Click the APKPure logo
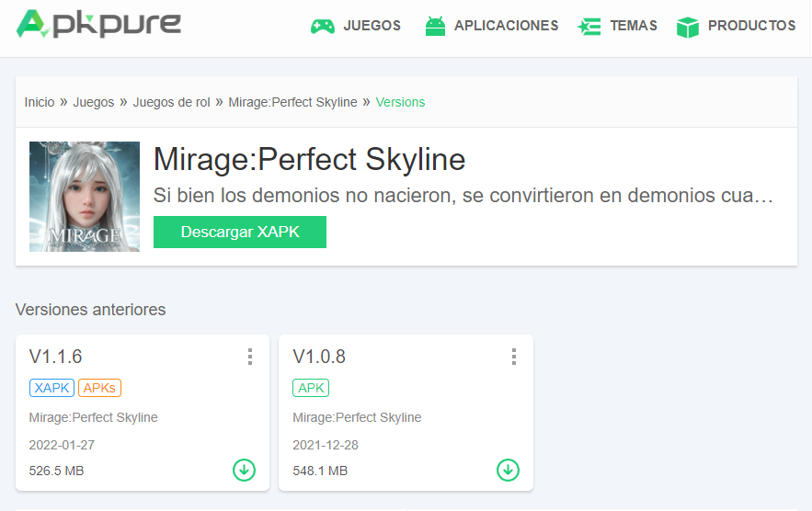Viewport: 812px width, 511px height. click(98, 24)
